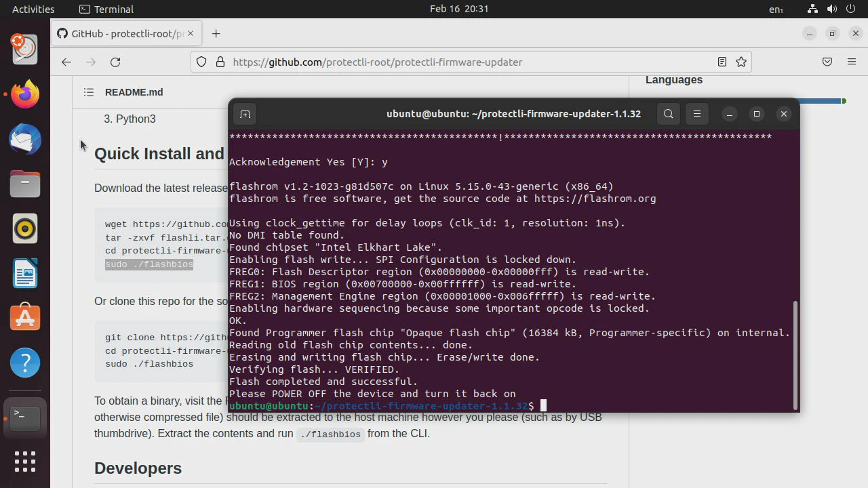Open the network status icon in top bar
Screen dimensions: 868x488
812,9
